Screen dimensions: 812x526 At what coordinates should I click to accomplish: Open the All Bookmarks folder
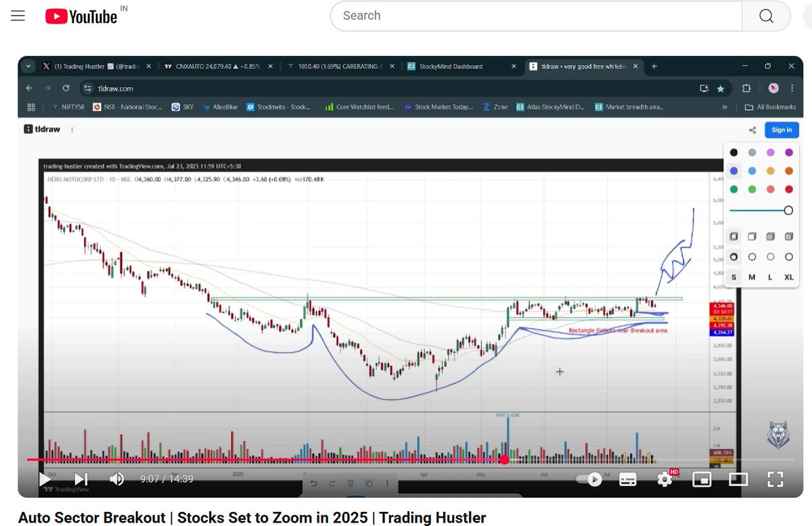770,107
